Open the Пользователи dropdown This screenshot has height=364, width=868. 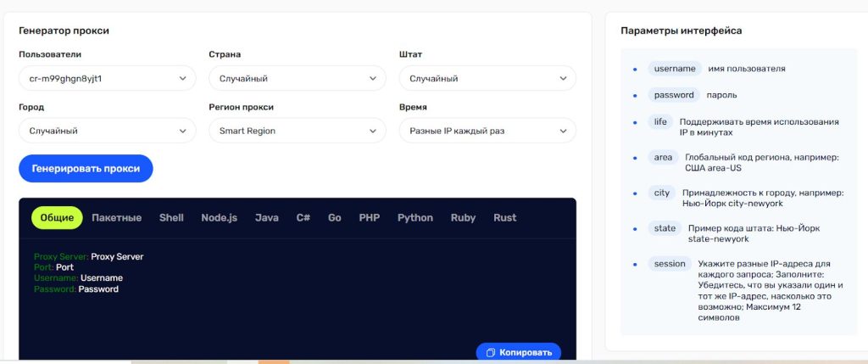107,79
